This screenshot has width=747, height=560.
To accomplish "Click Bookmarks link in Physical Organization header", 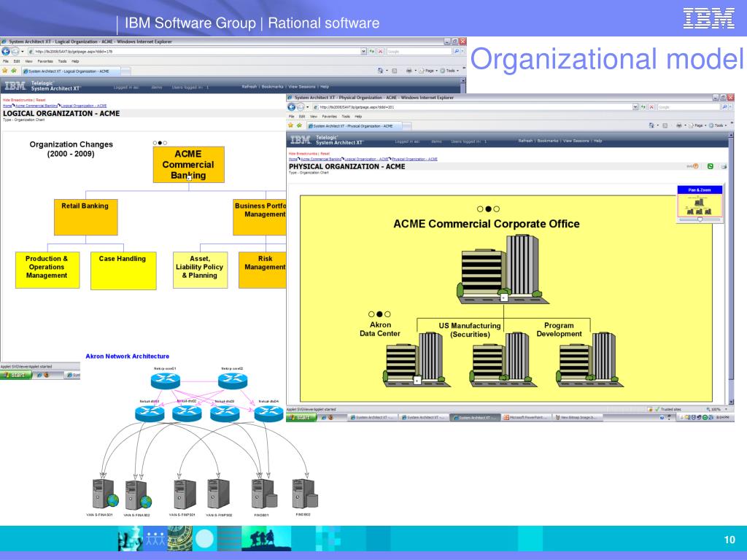I will tap(548, 141).
